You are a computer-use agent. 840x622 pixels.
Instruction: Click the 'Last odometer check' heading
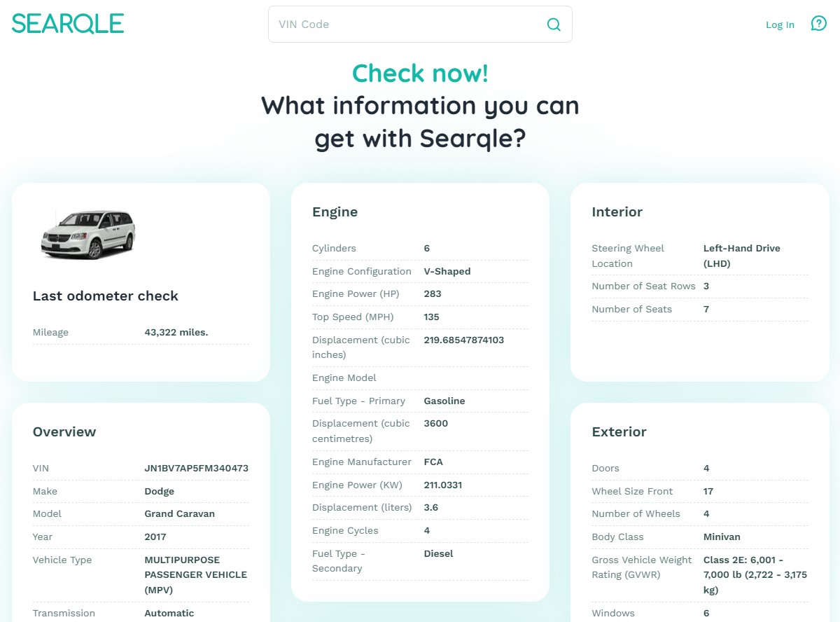[106, 296]
